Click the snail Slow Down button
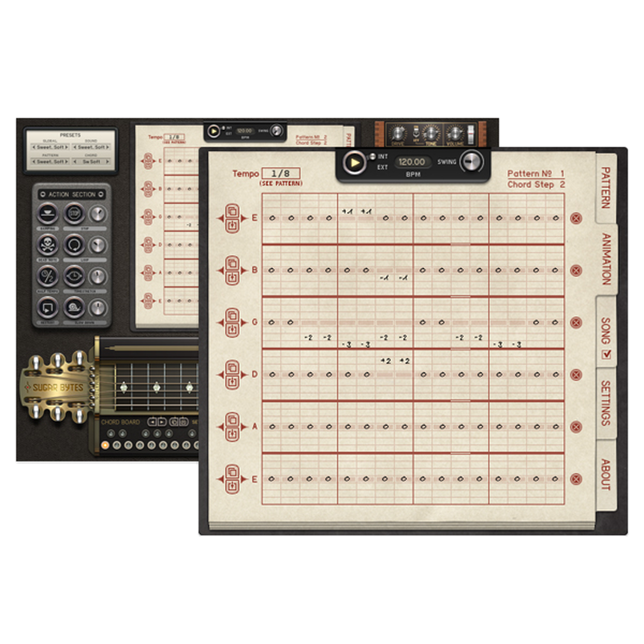Screen dimensions: 644x644 (x=74, y=307)
